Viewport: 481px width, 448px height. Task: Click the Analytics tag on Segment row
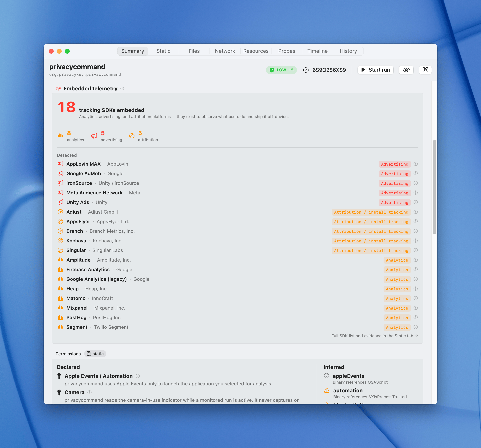click(x=397, y=327)
